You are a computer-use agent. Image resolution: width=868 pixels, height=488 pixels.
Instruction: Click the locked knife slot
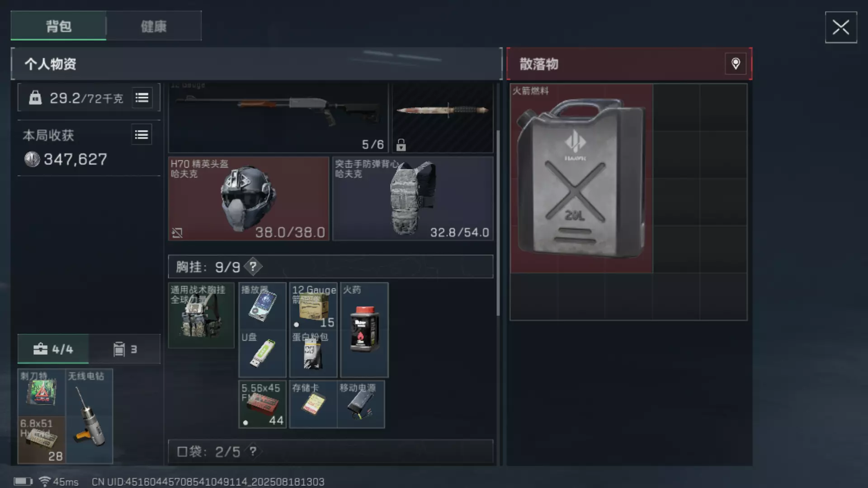(443, 117)
